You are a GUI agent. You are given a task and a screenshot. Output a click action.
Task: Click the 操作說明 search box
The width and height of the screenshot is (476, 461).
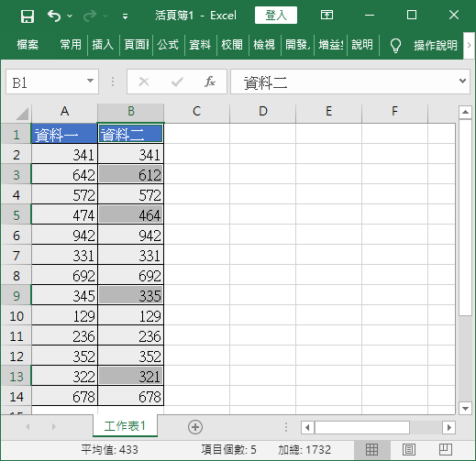436,46
